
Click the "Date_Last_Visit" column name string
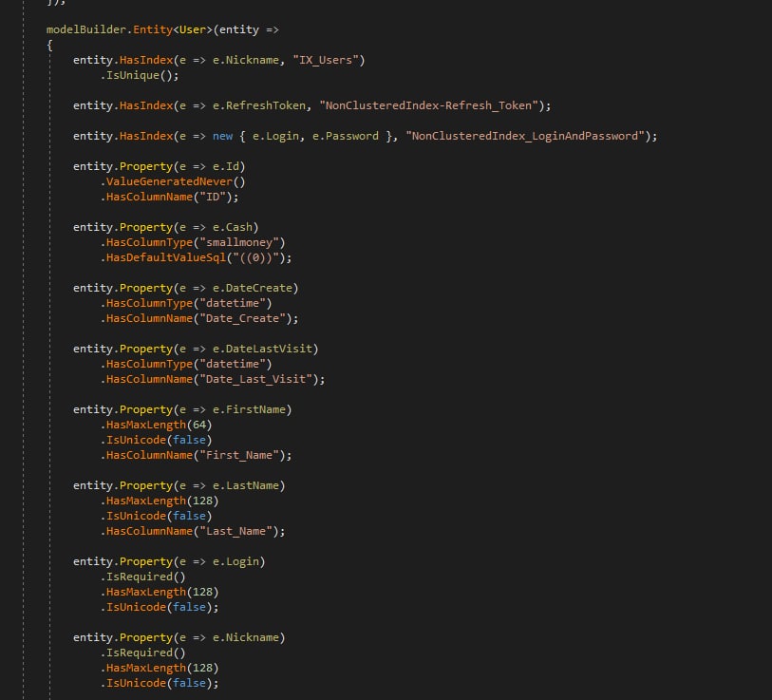[x=256, y=379]
